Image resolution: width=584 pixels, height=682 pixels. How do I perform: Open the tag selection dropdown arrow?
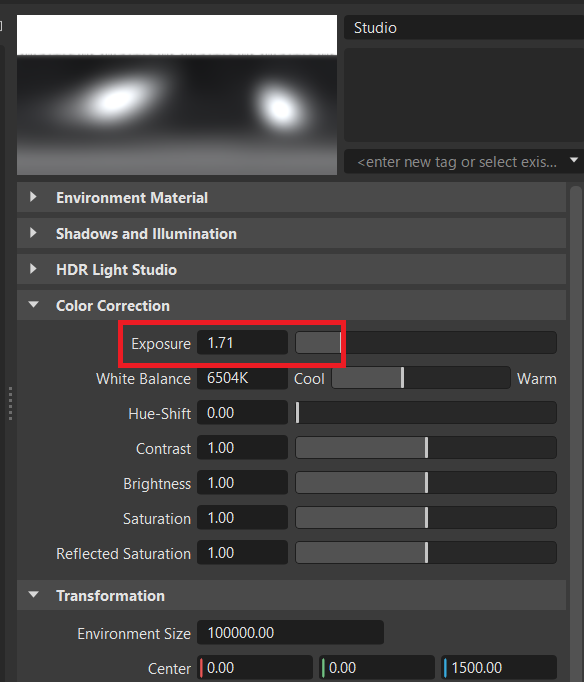click(574, 160)
